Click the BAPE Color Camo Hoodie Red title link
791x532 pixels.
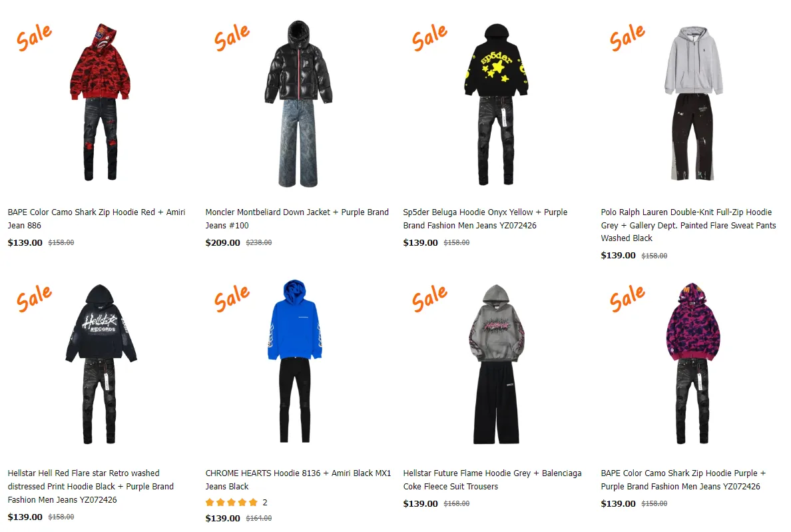tap(97, 219)
